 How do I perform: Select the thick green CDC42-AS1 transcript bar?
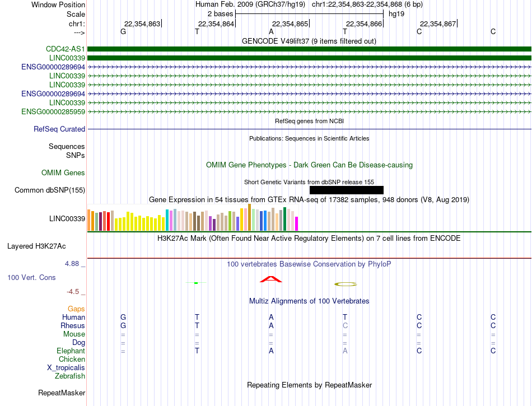(310, 49)
